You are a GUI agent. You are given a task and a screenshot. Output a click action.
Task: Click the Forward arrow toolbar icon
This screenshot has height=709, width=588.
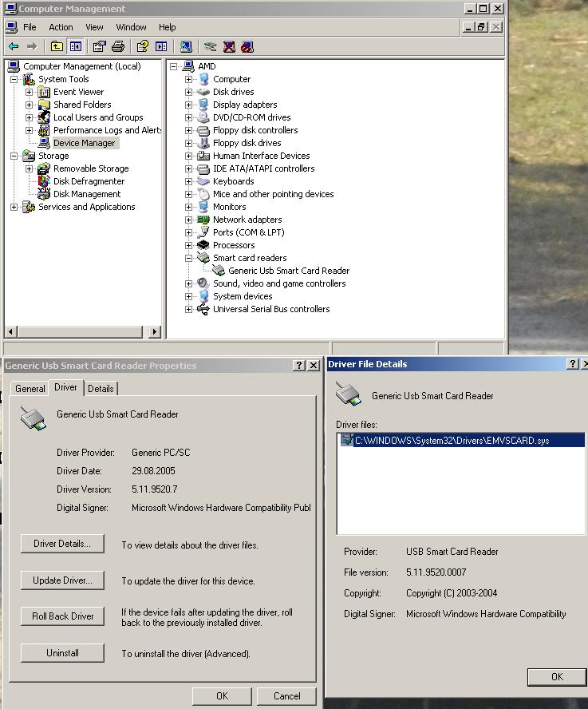[32, 46]
